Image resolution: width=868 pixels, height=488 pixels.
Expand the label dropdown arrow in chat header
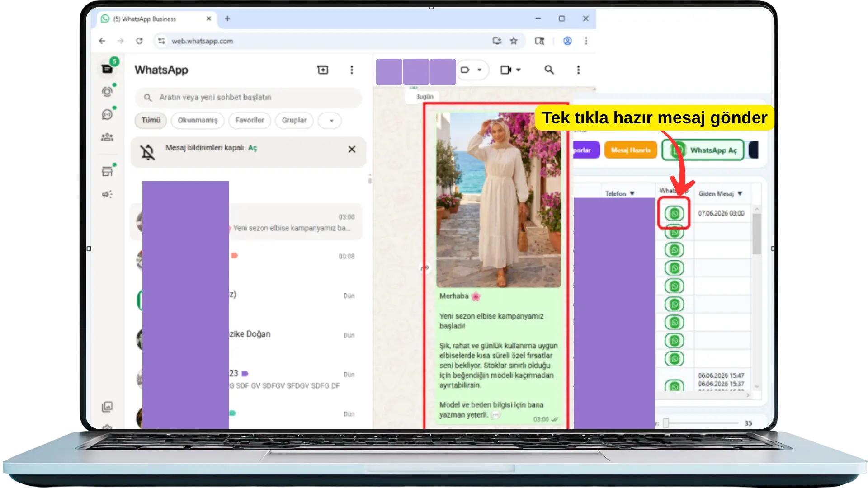click(479, 70)
